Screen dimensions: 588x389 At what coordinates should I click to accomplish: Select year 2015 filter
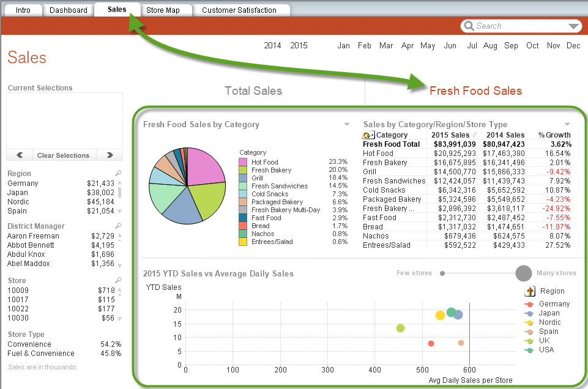tap(299, 46)
